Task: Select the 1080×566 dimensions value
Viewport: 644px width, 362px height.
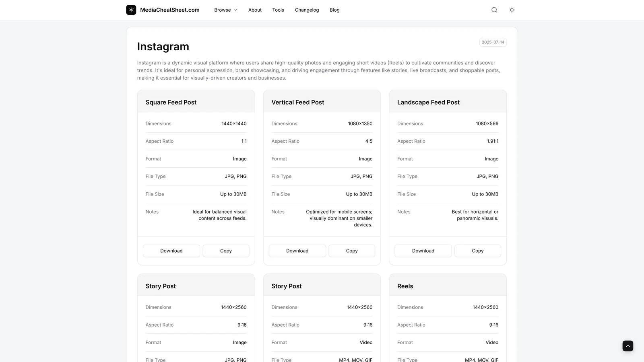Action: (487, 123)
